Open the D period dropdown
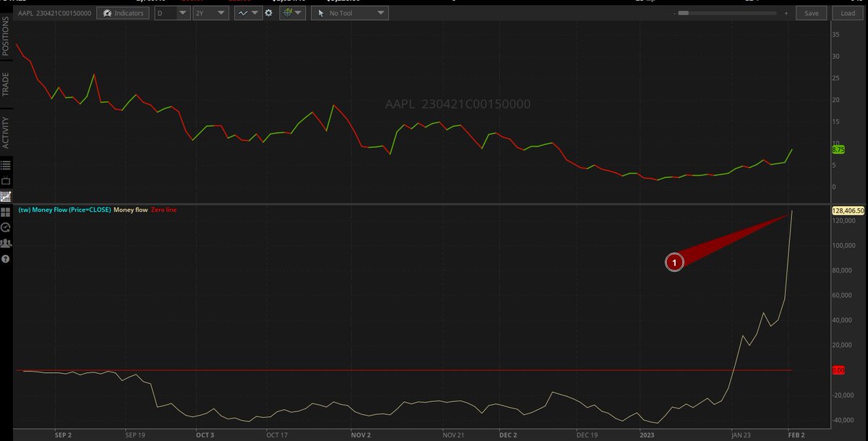868x441 pixels. (173, 13)
